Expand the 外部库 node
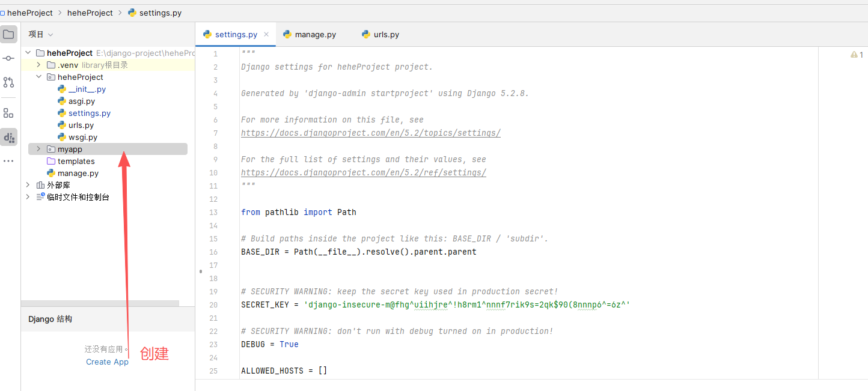 coord(28,185)
